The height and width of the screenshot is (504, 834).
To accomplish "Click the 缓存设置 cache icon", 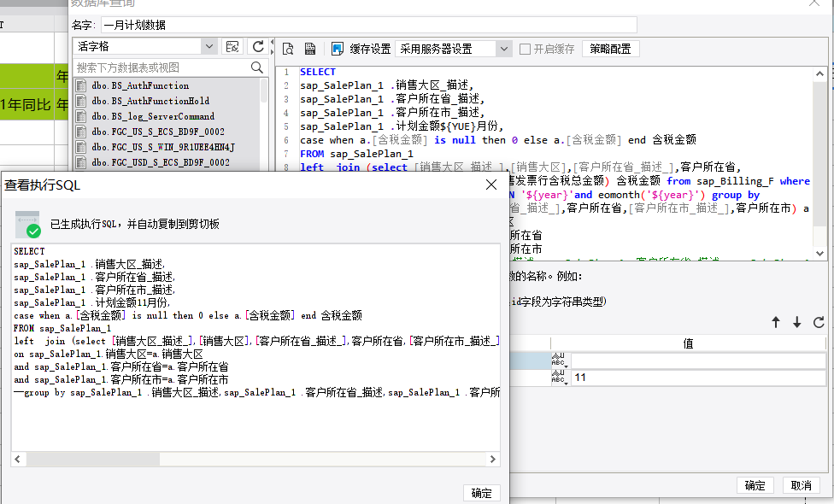I will tap(338, 49).
